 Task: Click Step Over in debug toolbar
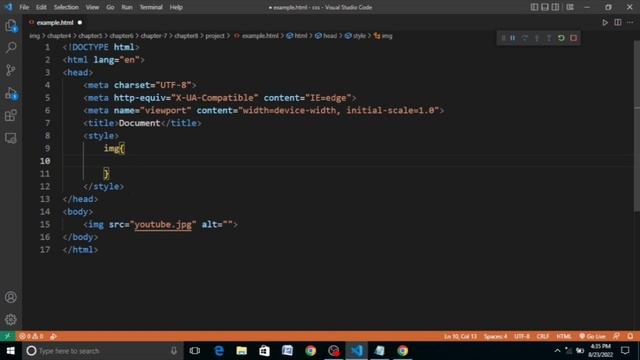[x=525, y=38]
